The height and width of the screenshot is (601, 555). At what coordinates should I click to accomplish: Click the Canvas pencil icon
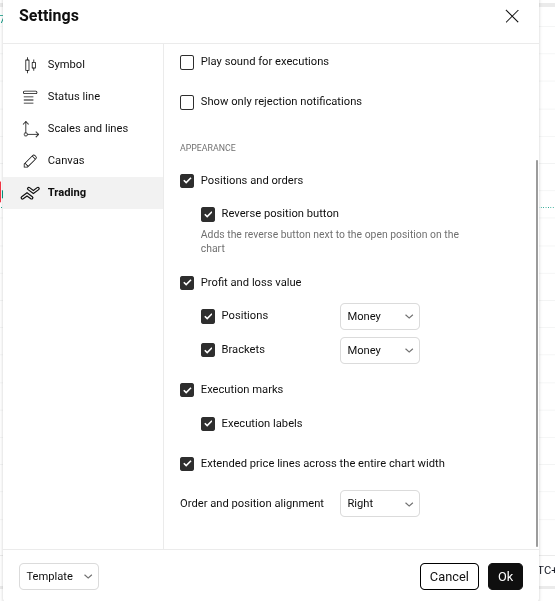[x=30, y=161]
